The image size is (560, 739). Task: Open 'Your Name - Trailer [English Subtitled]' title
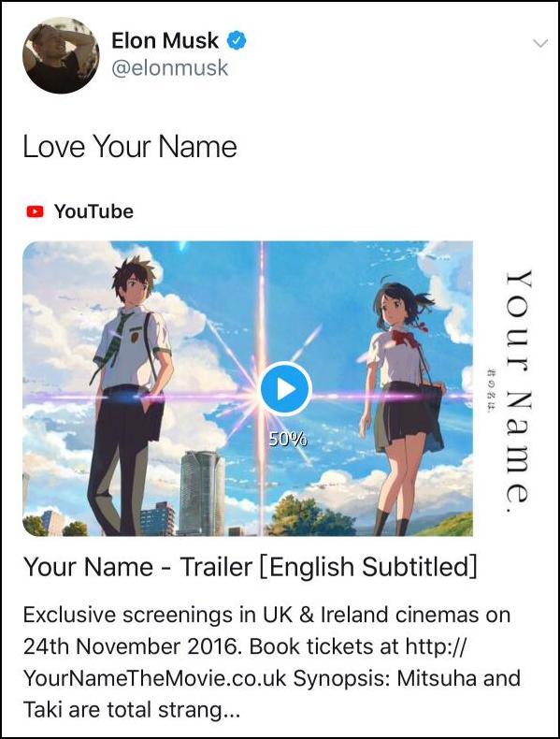tap(251, 567)
